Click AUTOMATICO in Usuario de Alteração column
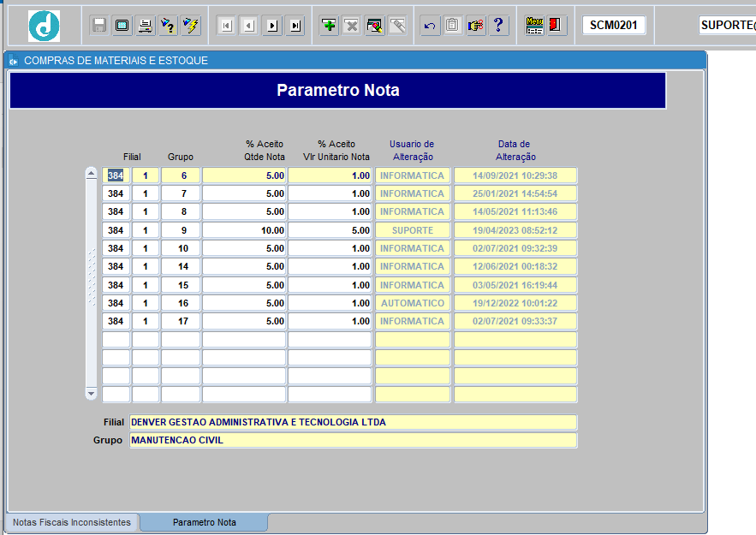 [413, 303]
